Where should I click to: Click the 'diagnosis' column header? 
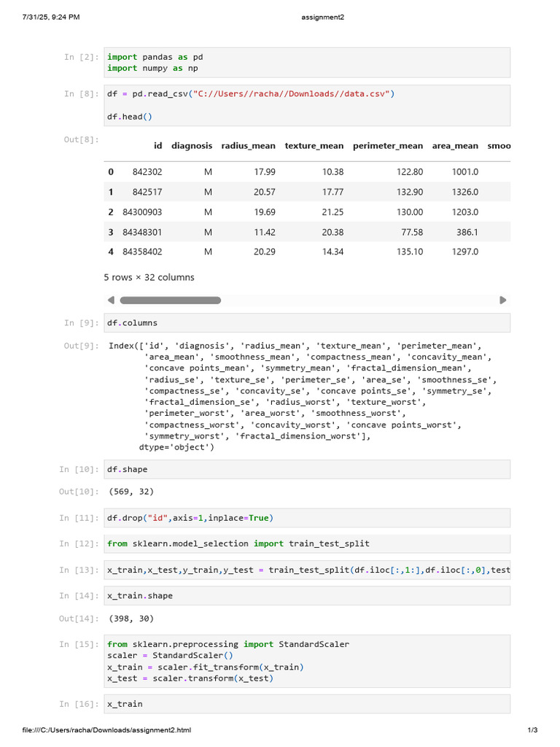(192, 146)
